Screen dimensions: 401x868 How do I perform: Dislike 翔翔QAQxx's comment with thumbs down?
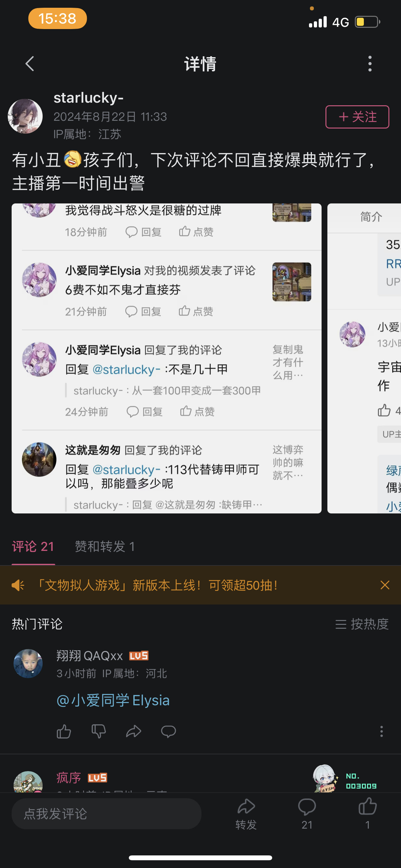[x=99, y=731]
